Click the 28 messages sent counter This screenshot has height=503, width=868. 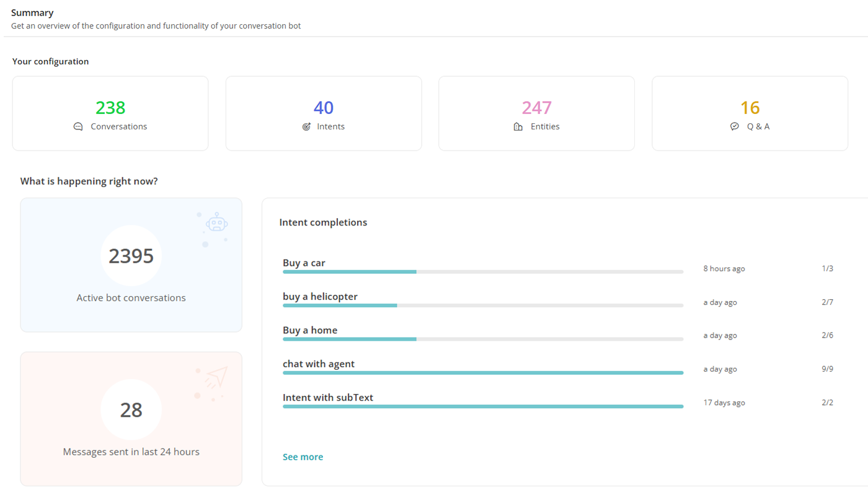[x=131, y=410]
